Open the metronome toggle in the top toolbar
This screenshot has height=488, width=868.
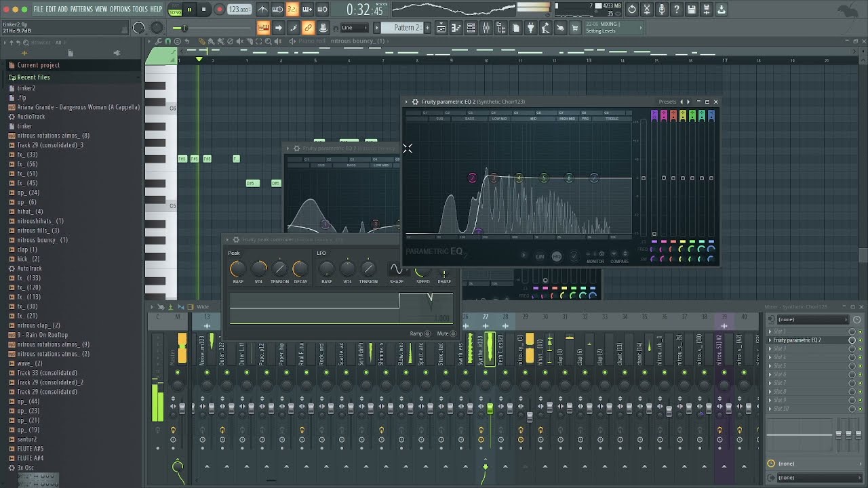[x=262, y=9]
